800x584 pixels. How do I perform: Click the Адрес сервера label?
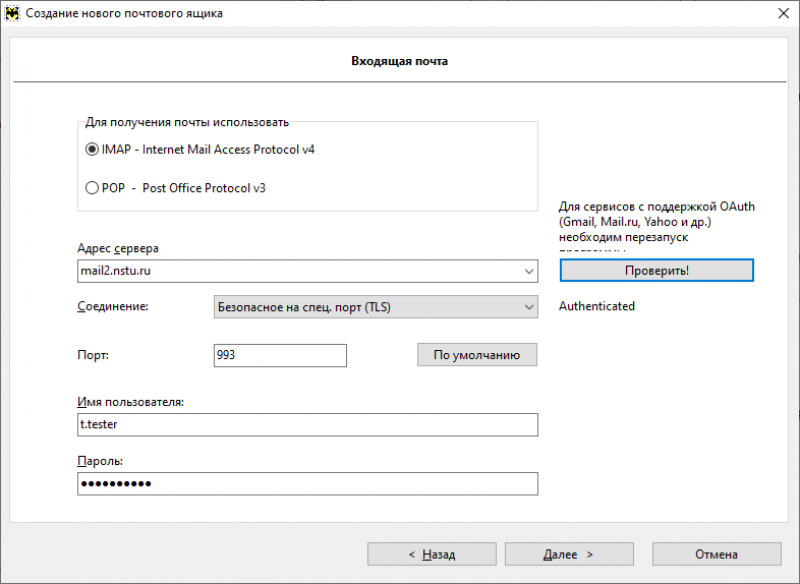coord(118,248)
